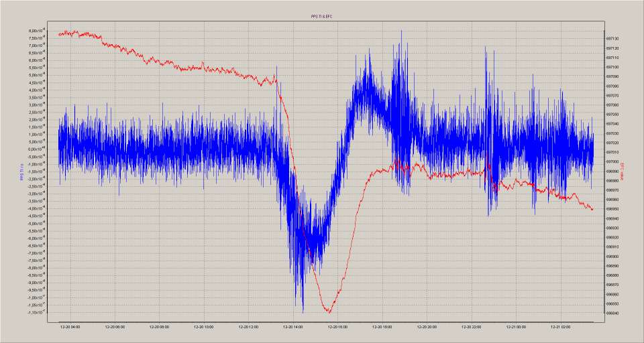Select the 12-20 04:00 time axis tick
The image size is (644, 343).
coord(70,327)
